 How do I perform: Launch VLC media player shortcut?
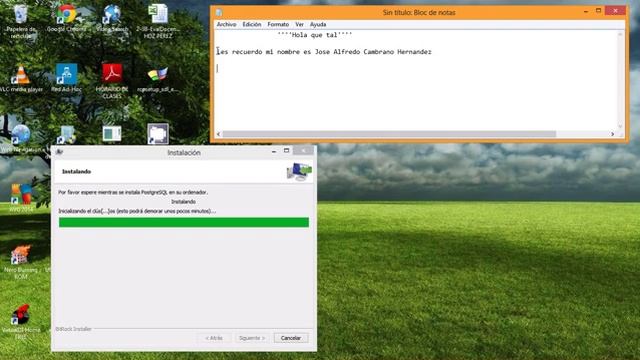click(x=20, y=78)
